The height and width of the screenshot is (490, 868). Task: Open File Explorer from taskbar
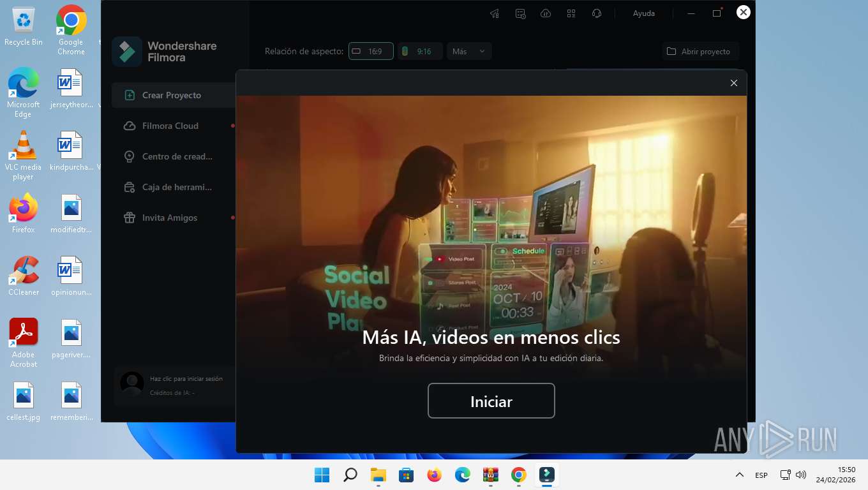pos(378,475)
